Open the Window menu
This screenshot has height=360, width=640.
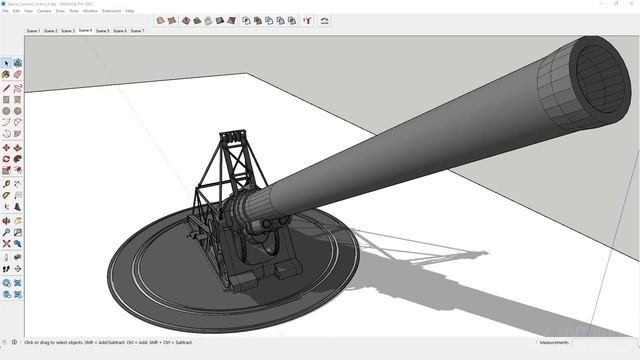pos(90,11)
